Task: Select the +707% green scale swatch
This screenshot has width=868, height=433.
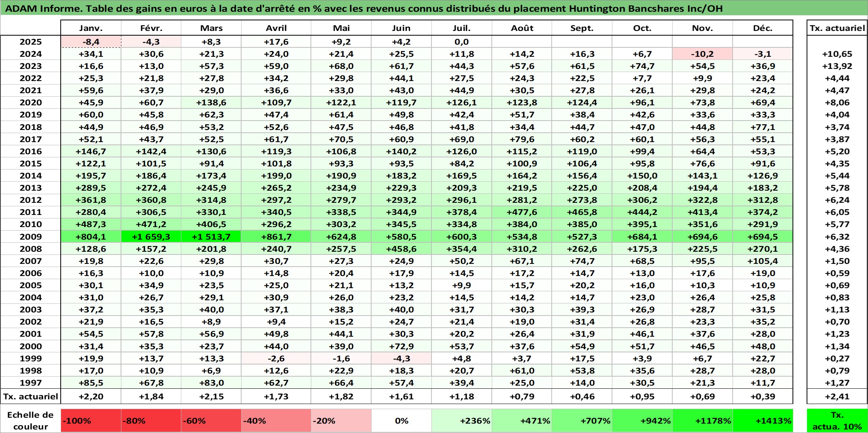Action: coord(582,421)
